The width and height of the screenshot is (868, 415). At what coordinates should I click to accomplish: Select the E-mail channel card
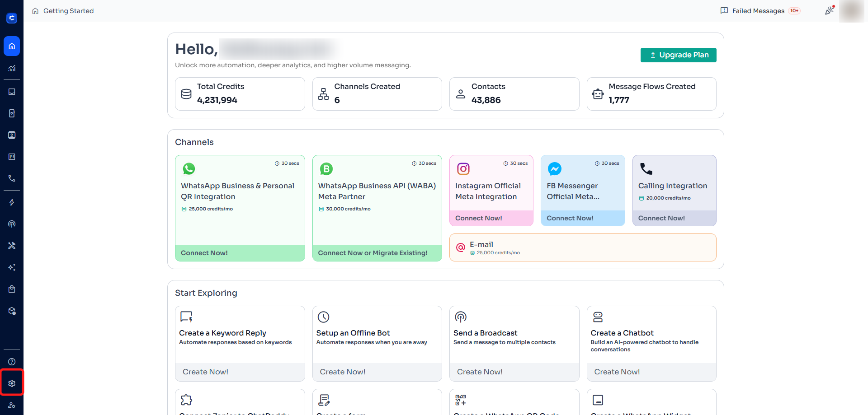point(583,247)
